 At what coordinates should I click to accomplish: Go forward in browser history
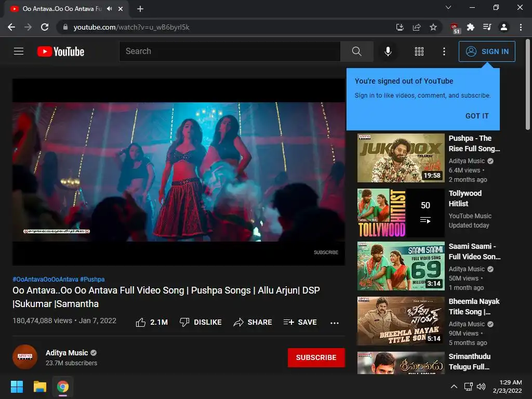pos(28,27)
